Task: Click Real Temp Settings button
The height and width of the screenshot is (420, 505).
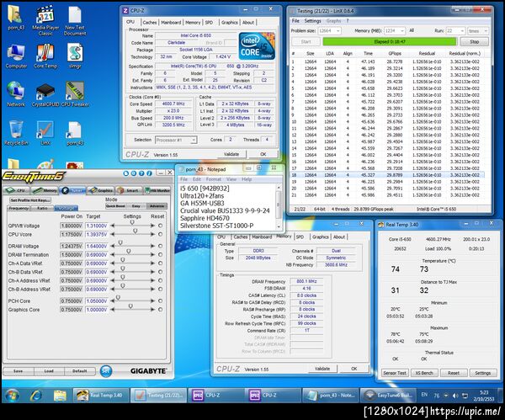Action: coord(482,373)
